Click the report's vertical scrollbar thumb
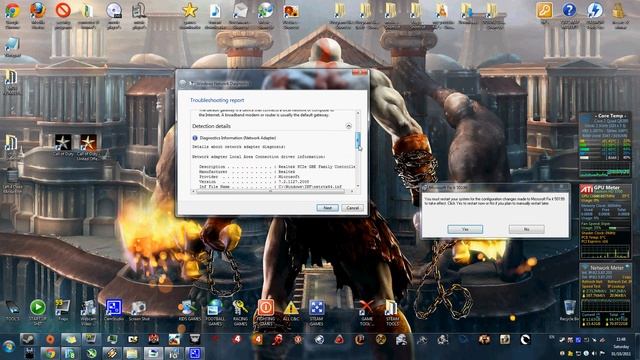 point(358,140)
